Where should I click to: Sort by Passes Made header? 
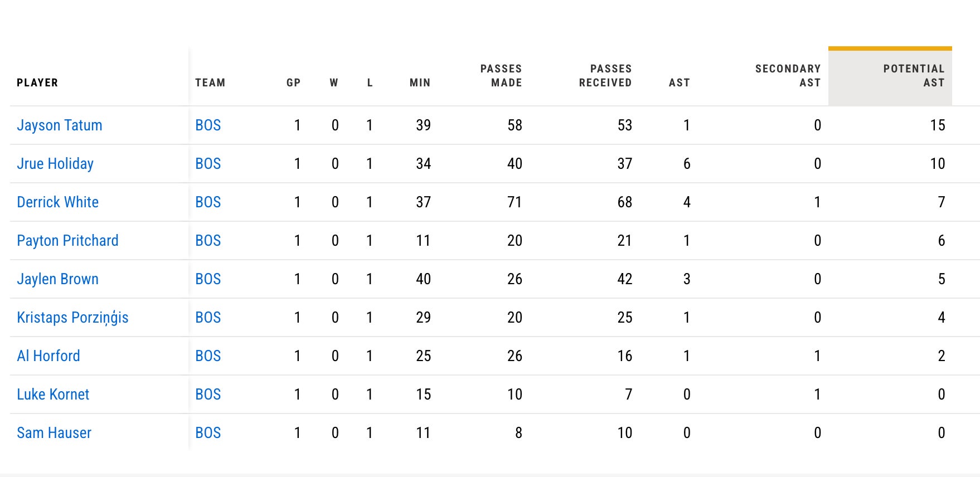501,76
